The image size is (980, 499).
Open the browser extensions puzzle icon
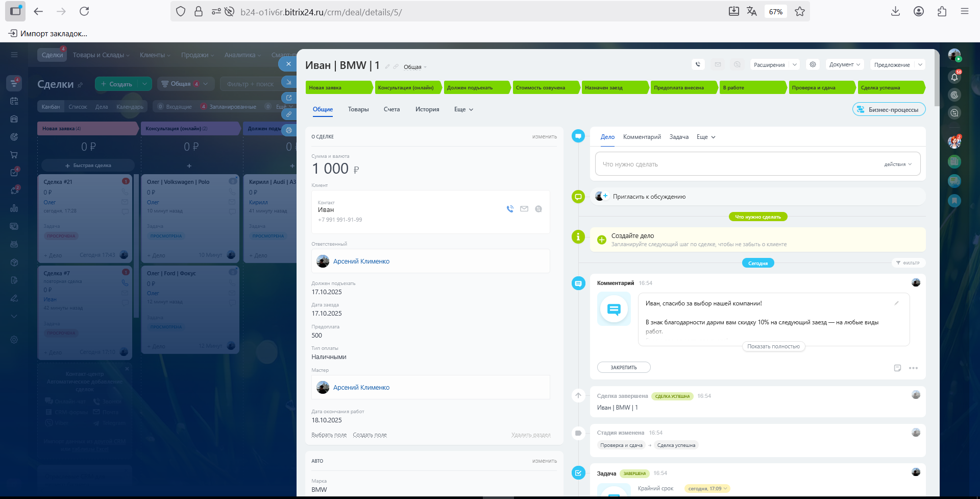pos(942,11)
